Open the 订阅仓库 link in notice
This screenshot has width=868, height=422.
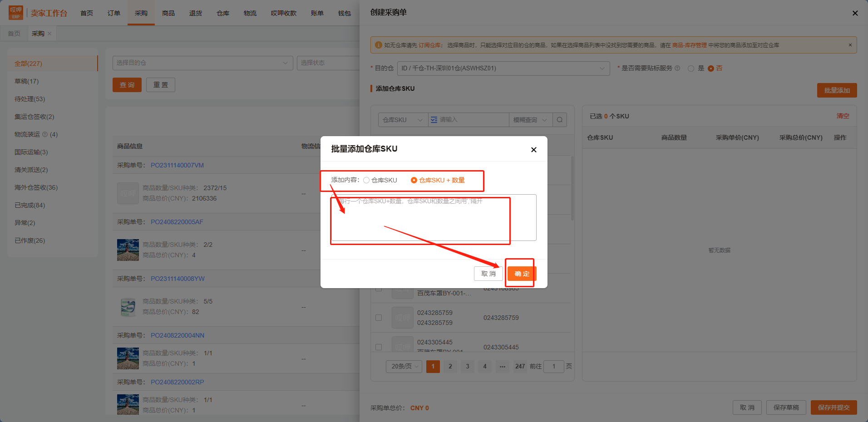coord(429,45)
